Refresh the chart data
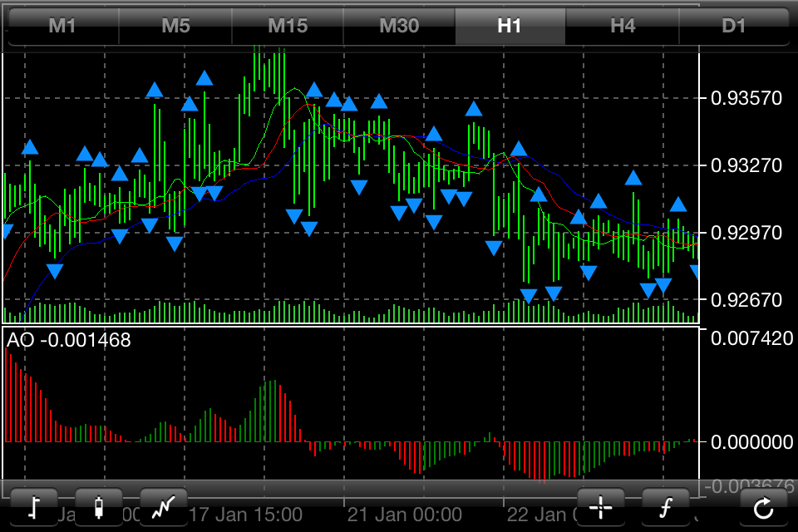Viewport: 798px width, 532px height. pos(763,506)
